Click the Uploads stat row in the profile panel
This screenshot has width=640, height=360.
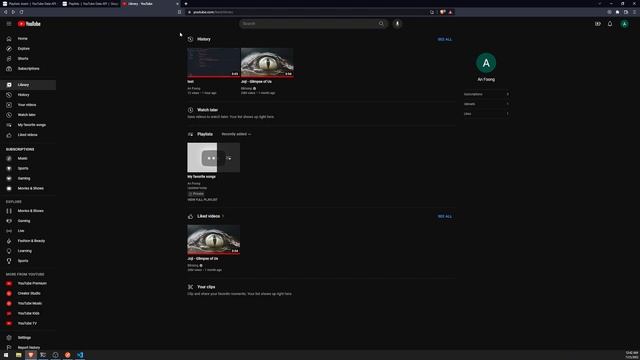click(486, 104)
